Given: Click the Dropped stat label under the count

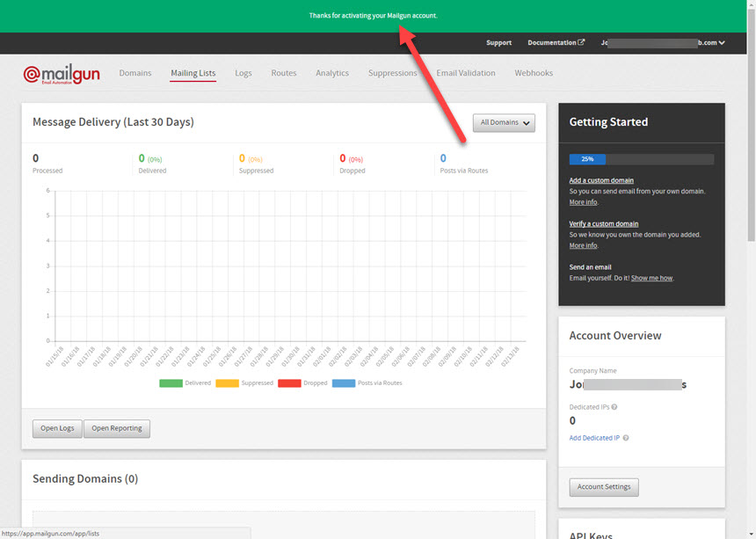Looking at the screenshot, I should [352, 171].
